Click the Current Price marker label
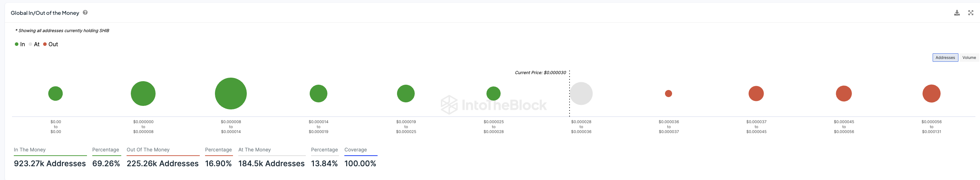 point(540,73)
